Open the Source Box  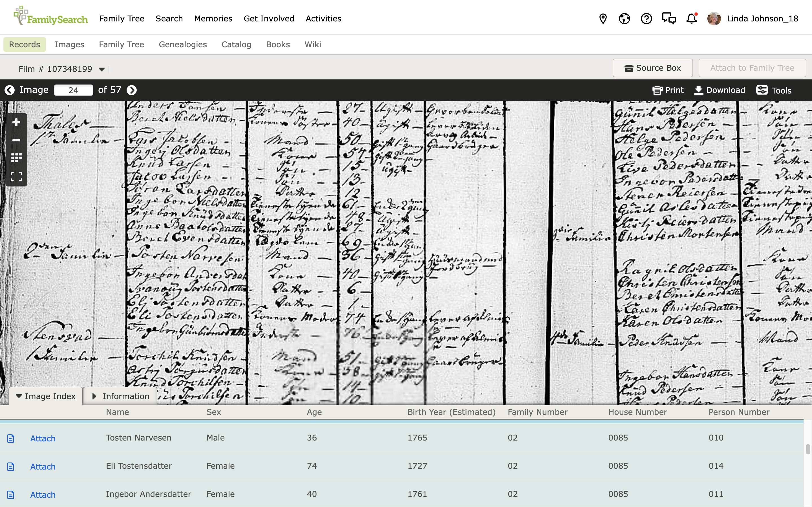click(x=652, y=68)
